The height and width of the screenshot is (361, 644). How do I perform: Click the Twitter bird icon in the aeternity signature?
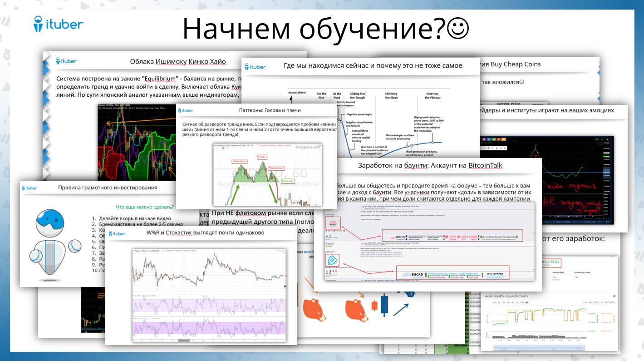[447, 237]
